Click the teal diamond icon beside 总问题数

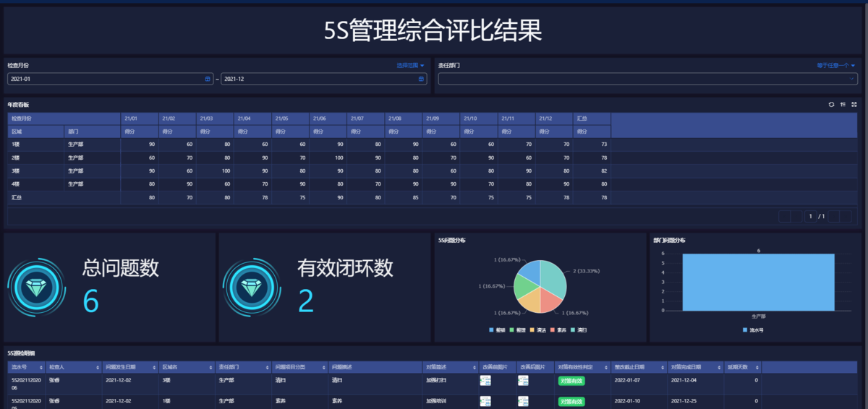pos(37,288)
